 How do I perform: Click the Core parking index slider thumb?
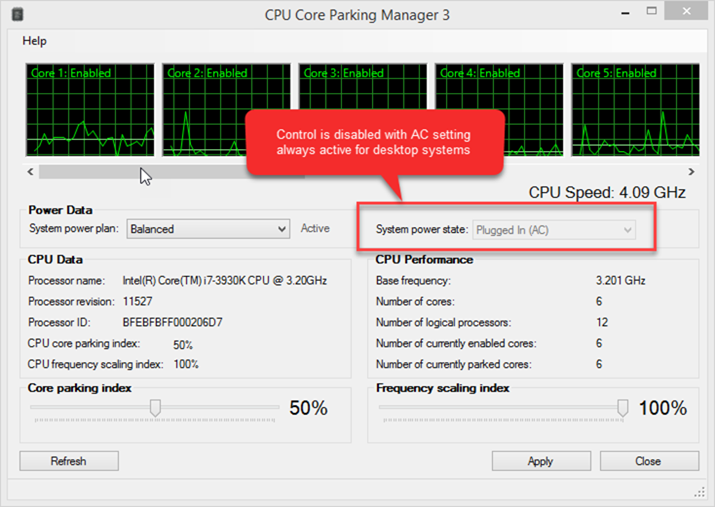155,408
